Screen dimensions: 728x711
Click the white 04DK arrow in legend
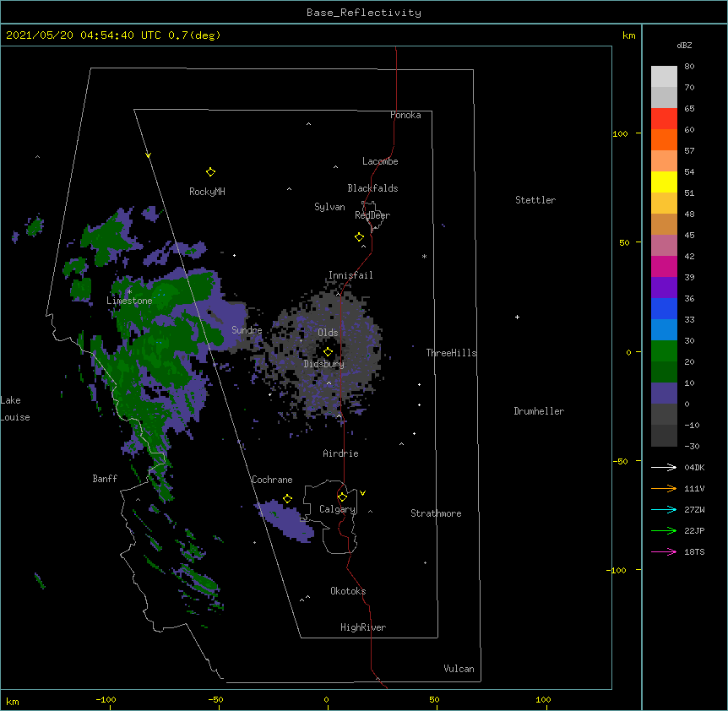664,467
